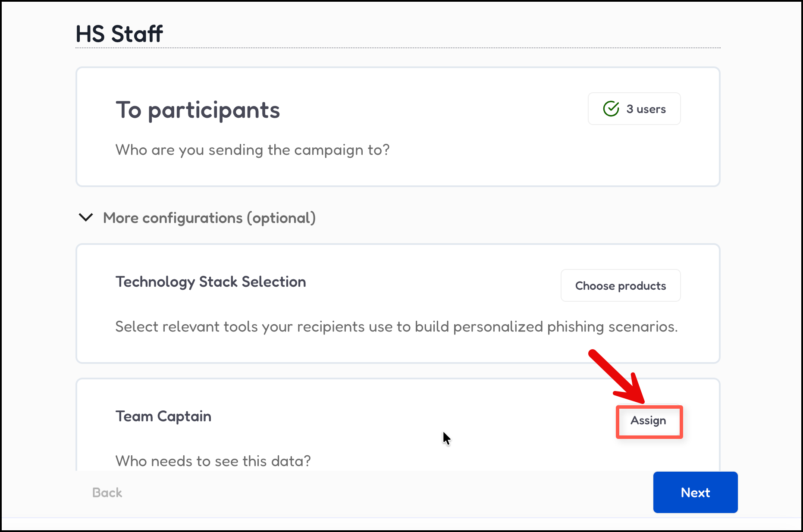803x532 pixels.
Task: Click the dotted divider under HS Staff
Action: [x=398, y=48]
